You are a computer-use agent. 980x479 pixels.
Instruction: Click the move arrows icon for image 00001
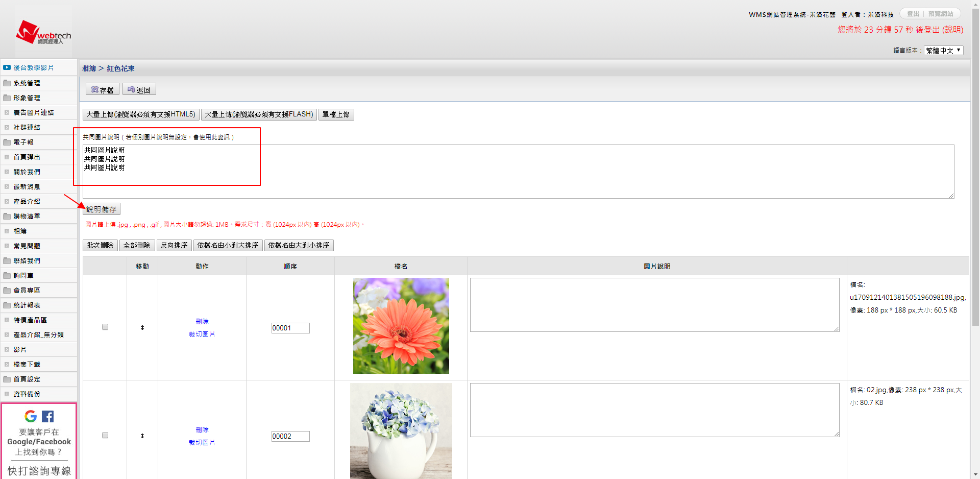pyautogui.click(x=142, y=327)
